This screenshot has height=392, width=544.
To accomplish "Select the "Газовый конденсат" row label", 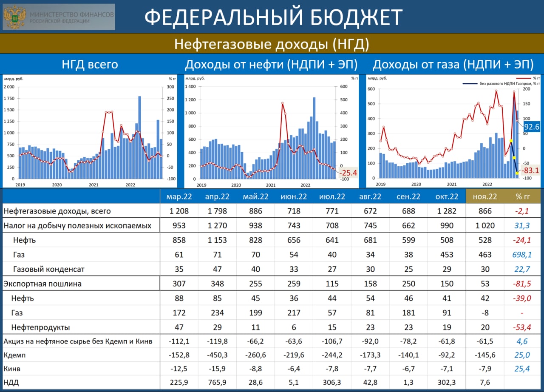I will [x=49, y=269].
